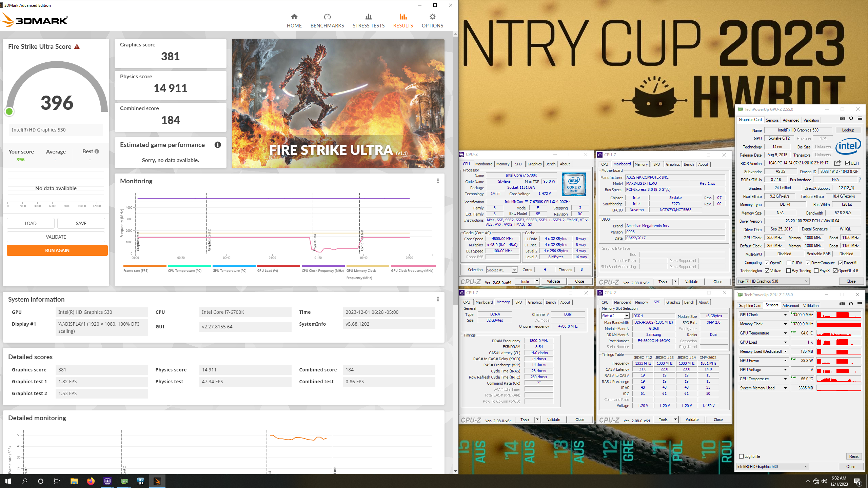This screenshot has height=488, width=868.
Task: Take a screenshot in GPU-Z Sensors window
Action: (x=842, y=304)
